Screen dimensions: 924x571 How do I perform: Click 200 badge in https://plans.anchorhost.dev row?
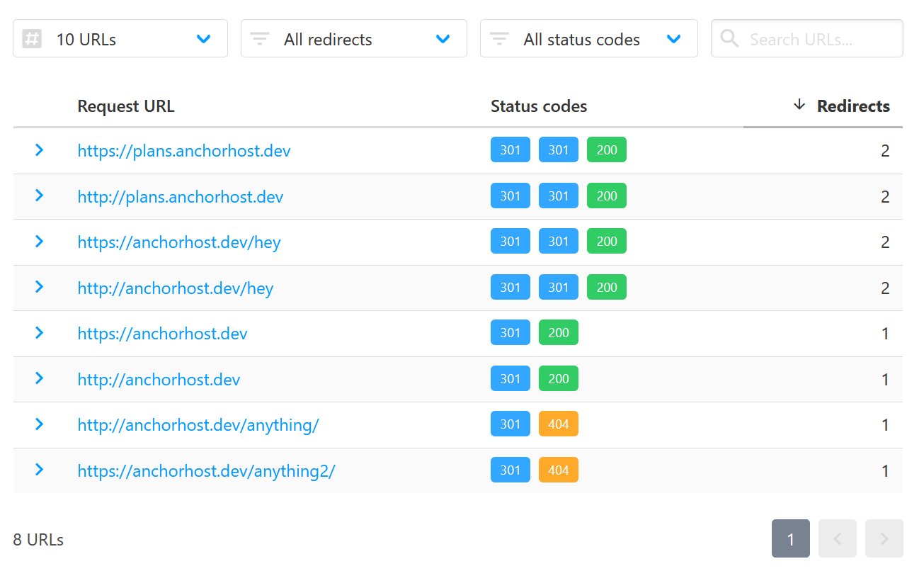click(607, 150)
